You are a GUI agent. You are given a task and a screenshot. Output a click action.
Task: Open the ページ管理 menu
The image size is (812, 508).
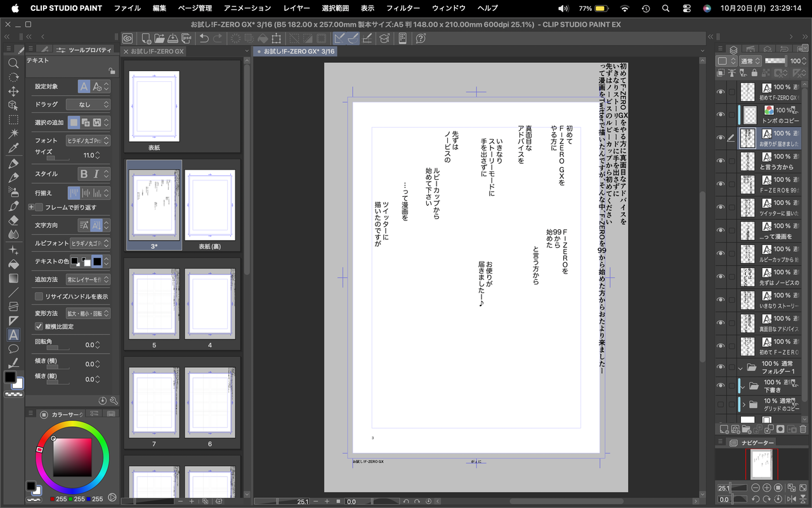click(195, 8)
